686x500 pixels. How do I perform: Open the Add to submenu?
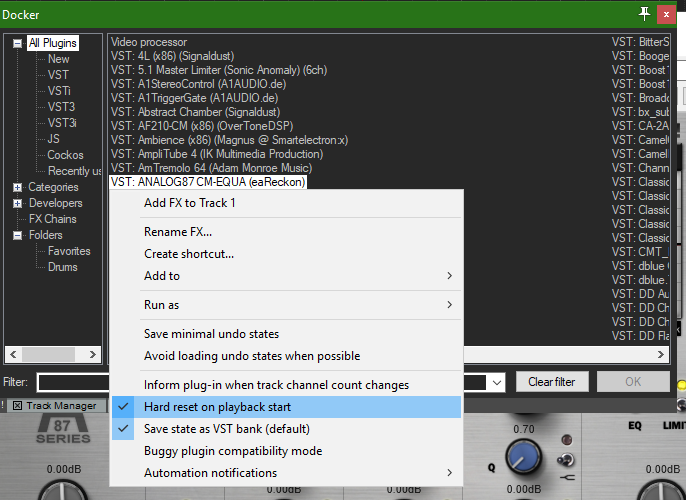click(x=287, y=276)
